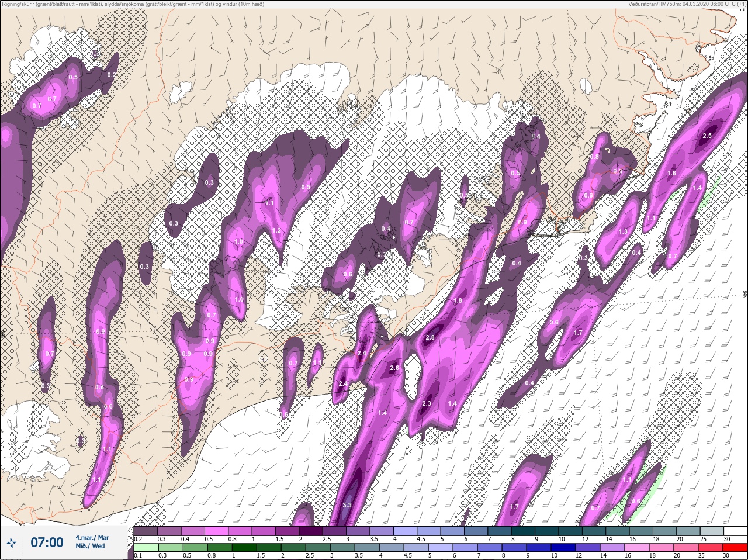
Task: Click the 2.8 precipitation value on map
Action: tap(431, 337)
